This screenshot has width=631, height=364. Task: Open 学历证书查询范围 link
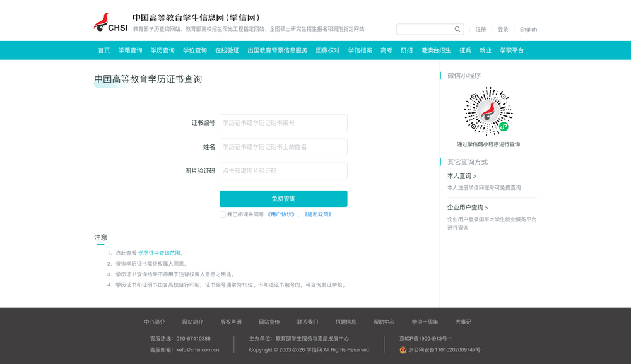coord(159,254)
